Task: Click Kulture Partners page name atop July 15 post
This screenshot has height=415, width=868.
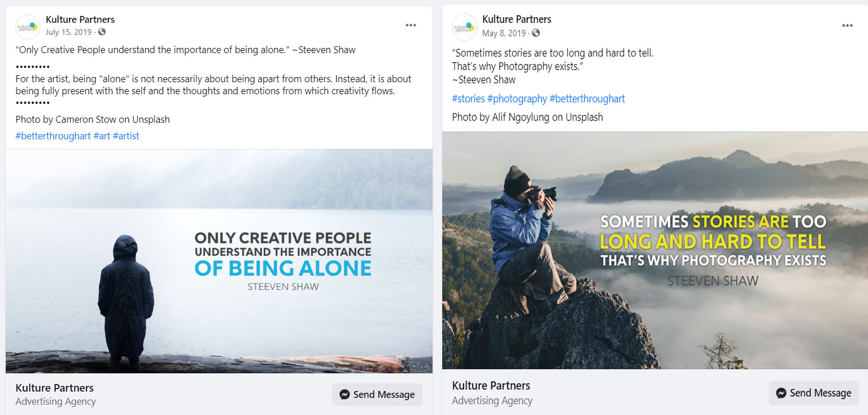Action: click(x=80, y=19)
